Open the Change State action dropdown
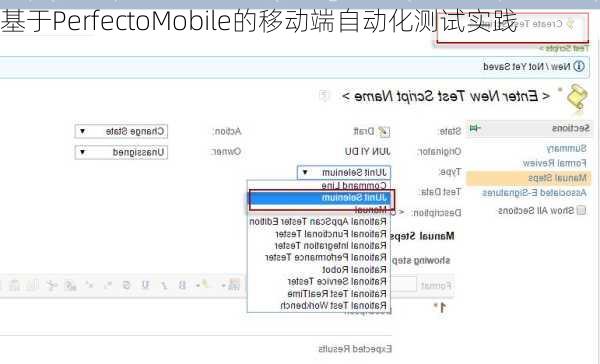 pos(121,131)
